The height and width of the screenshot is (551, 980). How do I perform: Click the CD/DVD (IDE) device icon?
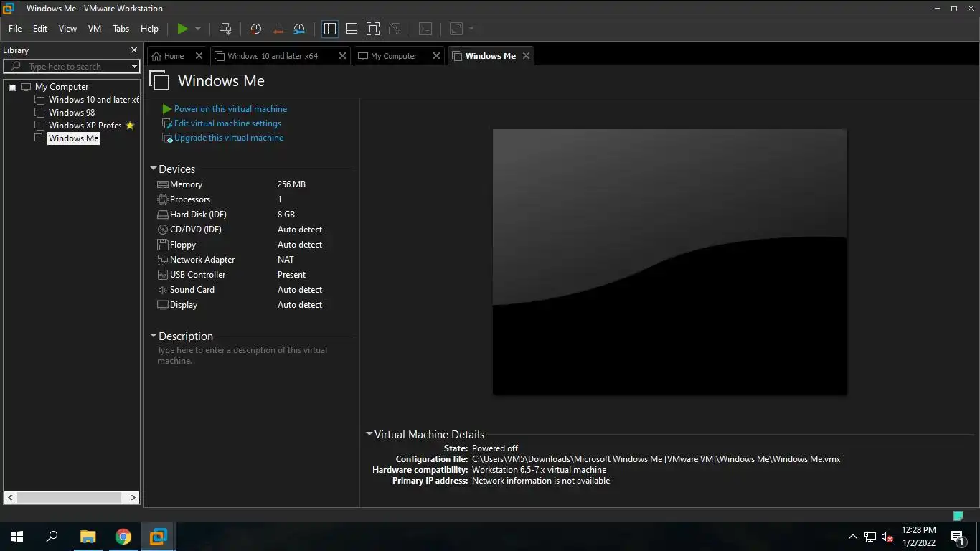point(163,230)
